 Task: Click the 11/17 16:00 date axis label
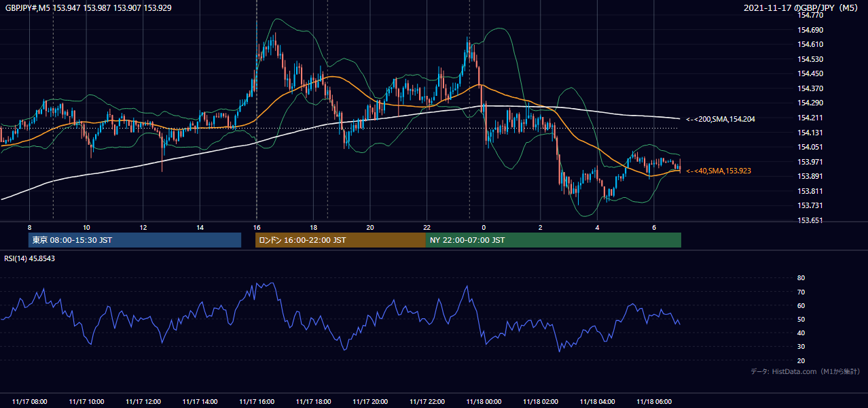pos(257,402)
